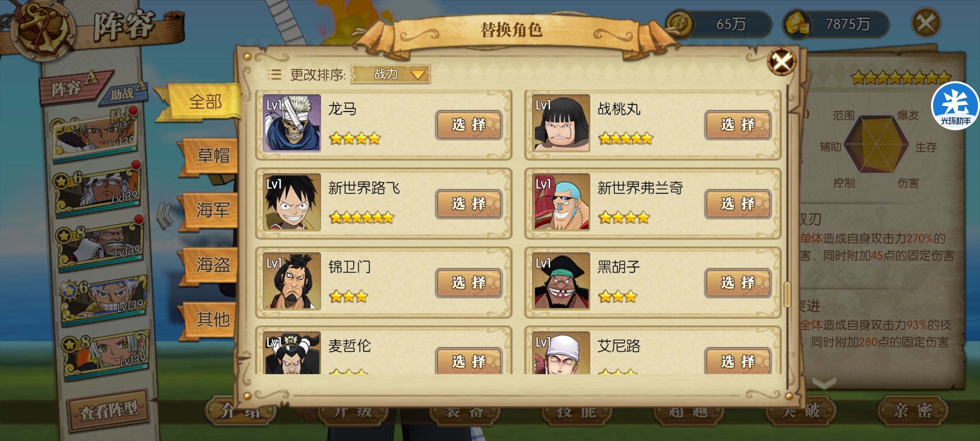Select the 草帽 filter tab

point(211,156)
